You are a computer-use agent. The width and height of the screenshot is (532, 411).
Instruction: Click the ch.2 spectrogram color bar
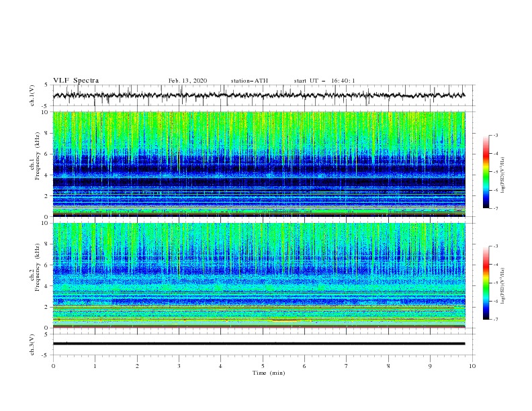tap(486, 283)
